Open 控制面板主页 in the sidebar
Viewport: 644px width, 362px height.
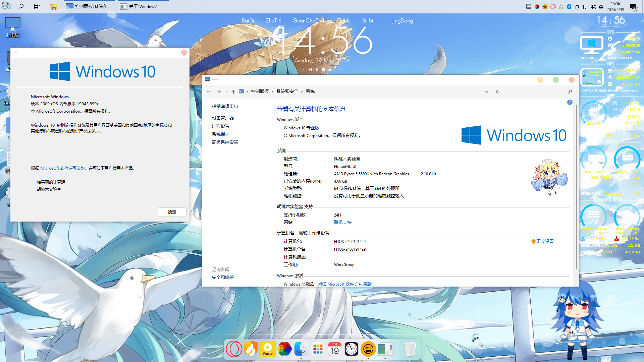tap(225, 106)
